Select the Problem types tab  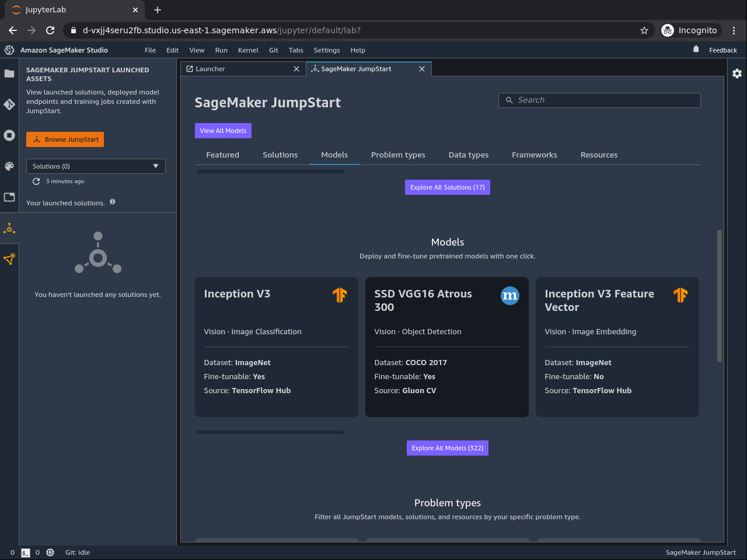398,155
